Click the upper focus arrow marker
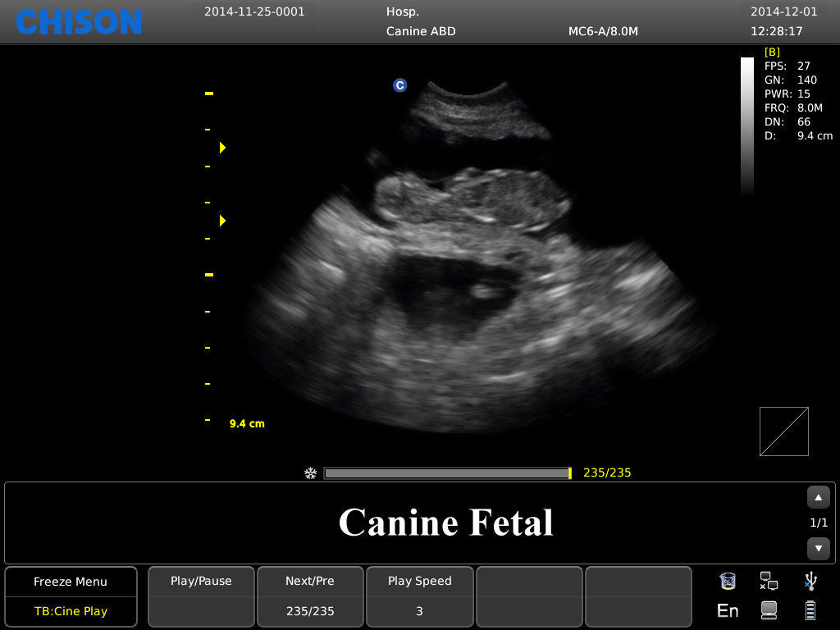 pos(221,148)
